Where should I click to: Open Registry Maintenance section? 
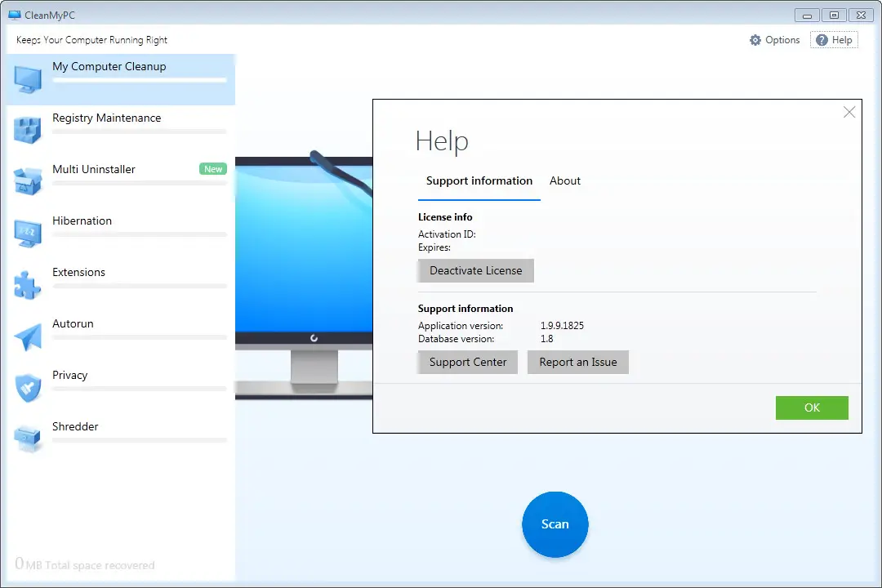(x=121, y=131)
